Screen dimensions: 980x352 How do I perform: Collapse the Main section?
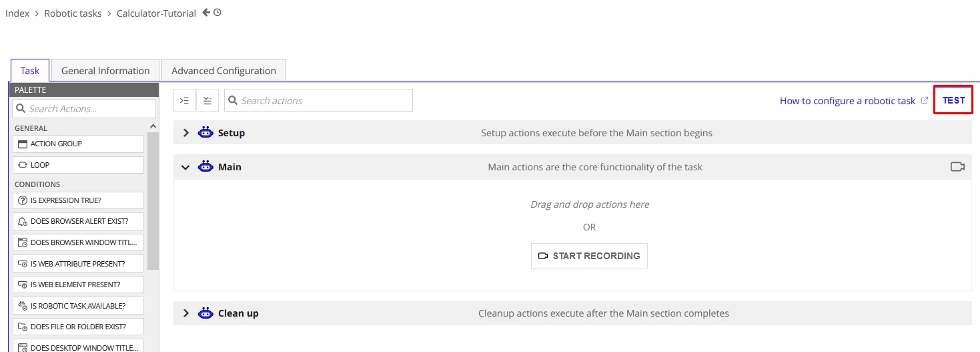(186, 167)
